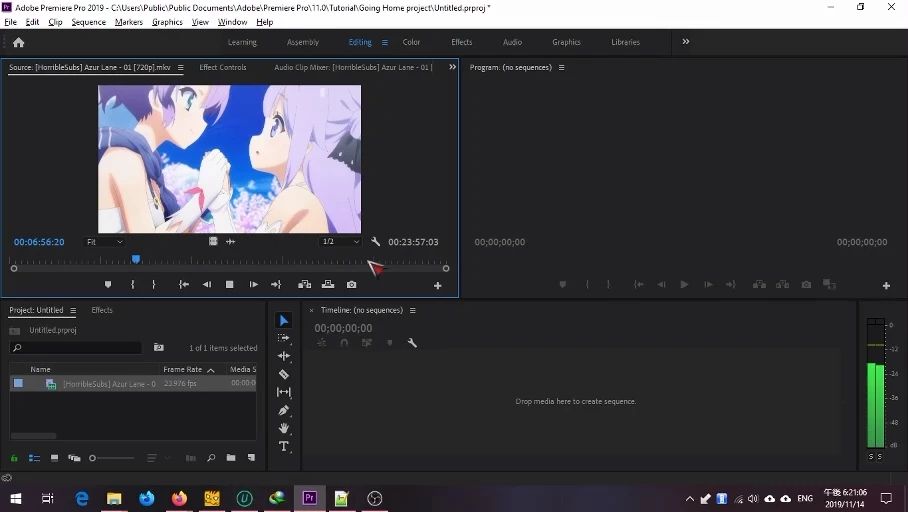Sort by Name column header
The image size is (908, 512).
pyautogui.click(x=41, y=369)
